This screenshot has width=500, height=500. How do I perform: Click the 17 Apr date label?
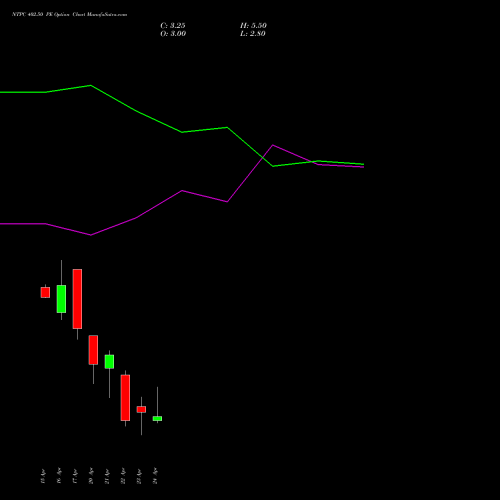click(75, 476)
